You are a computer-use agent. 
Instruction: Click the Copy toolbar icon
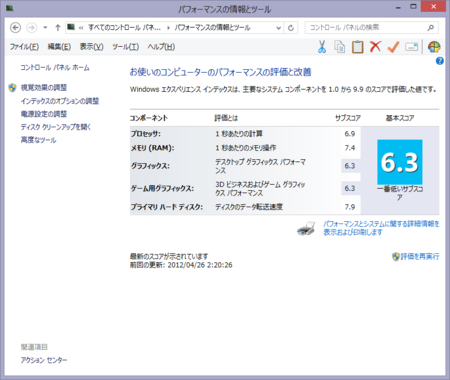pos(340,47)
